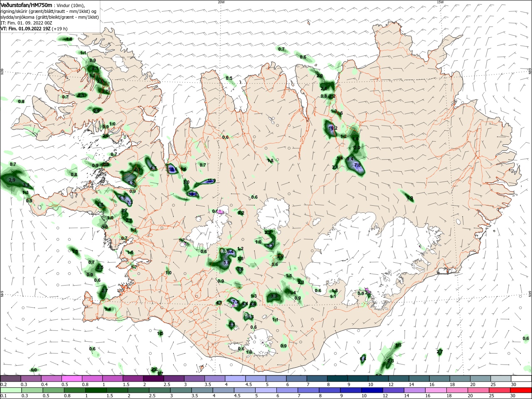Click the palest mint swatch starting the rain scale
The image size is (532, 399).
pos(10,390)
